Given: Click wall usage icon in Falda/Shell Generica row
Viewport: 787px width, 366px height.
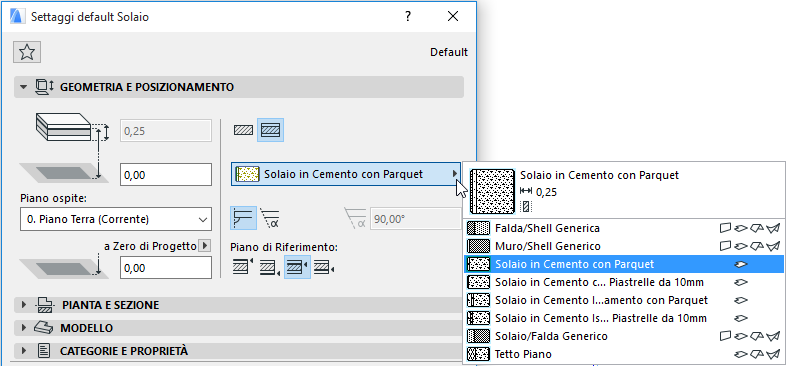Looking at the screenshot, I should [725, 228].
